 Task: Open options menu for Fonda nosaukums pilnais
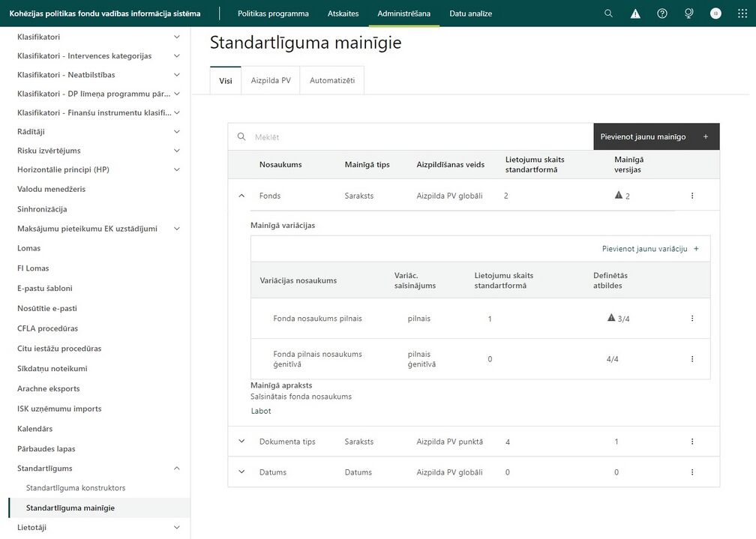pyautogui.click(x=692, y=318)
